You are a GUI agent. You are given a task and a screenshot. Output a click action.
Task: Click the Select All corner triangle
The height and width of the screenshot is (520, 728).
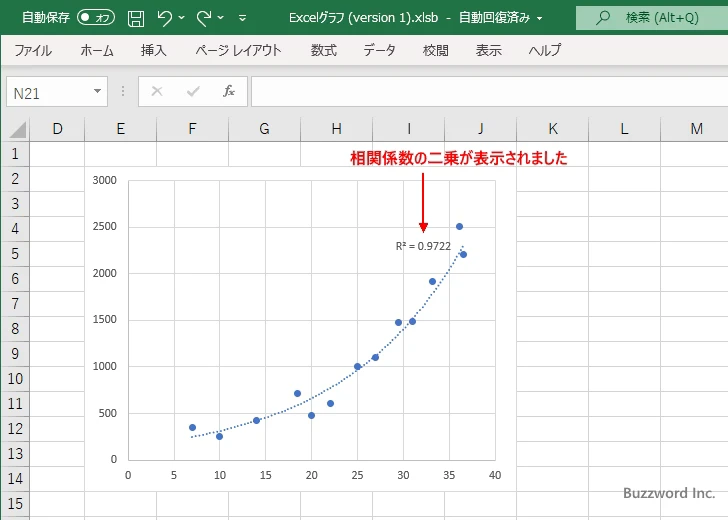coord(17,130)
